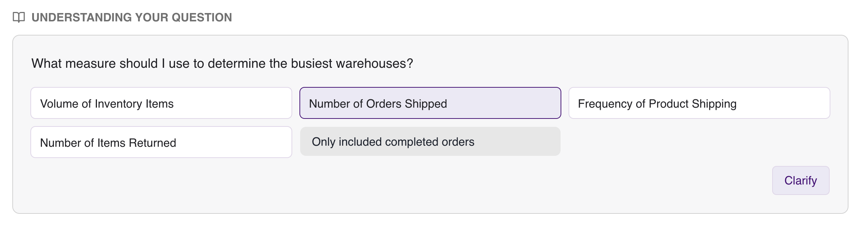Switch measure to Items Returned
868x237 pixels.
(161, 142)
